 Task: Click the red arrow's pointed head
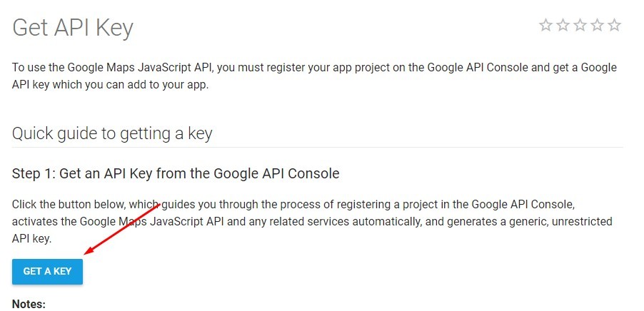coord(89,250)
